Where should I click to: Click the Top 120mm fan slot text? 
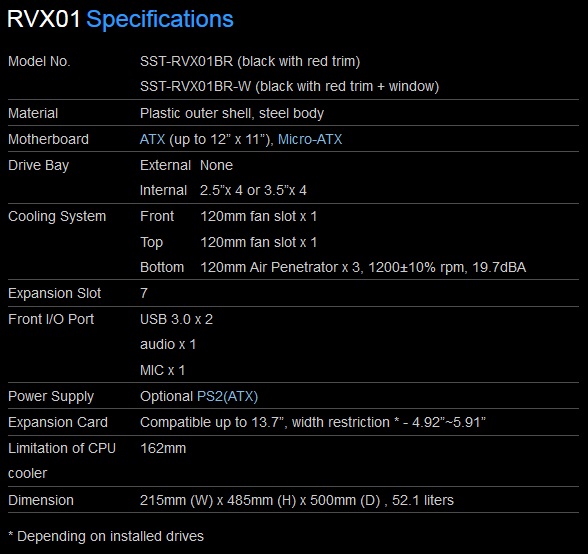(x=258, y=242)
